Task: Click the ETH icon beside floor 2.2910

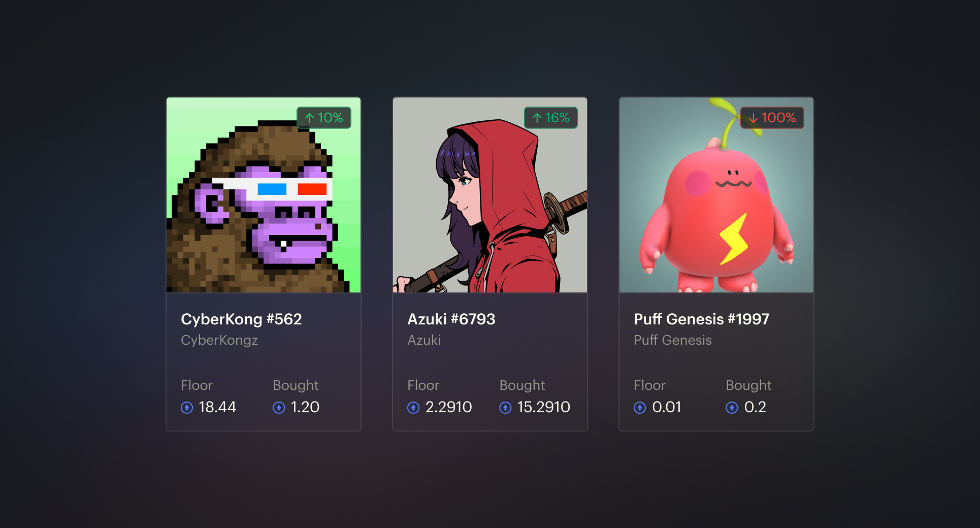Action: coord(413,408)
